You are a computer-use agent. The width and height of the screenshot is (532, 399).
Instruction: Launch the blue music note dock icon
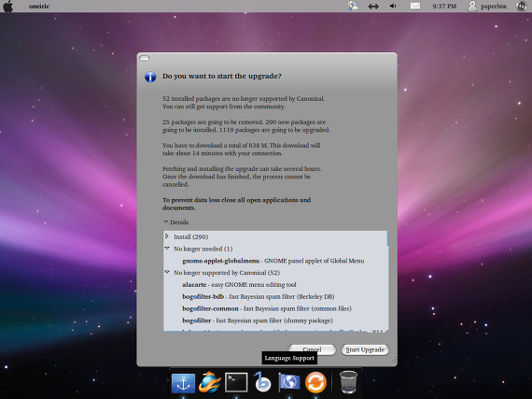click(x=262, y=382)
